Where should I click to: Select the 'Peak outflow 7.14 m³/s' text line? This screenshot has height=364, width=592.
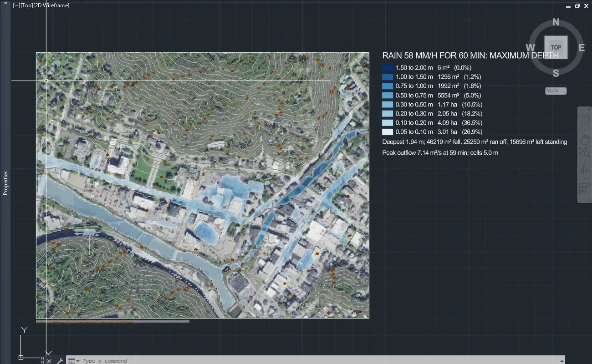[x=440, y=153]
